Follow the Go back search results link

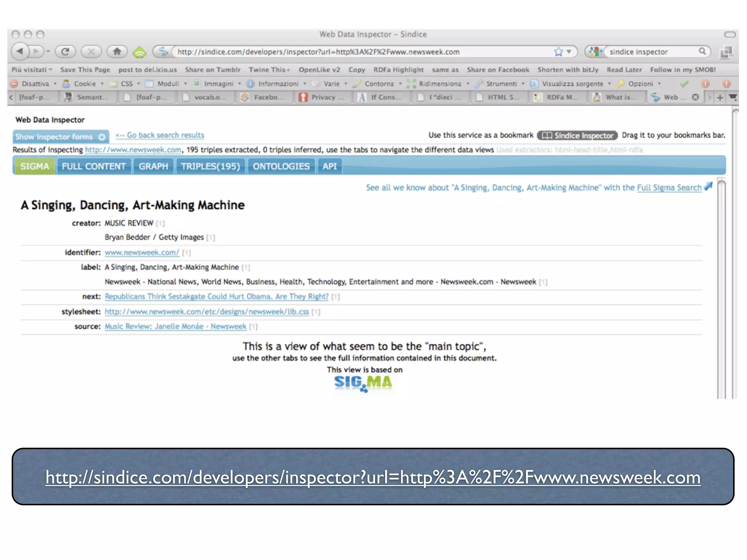tap(160, 135)
